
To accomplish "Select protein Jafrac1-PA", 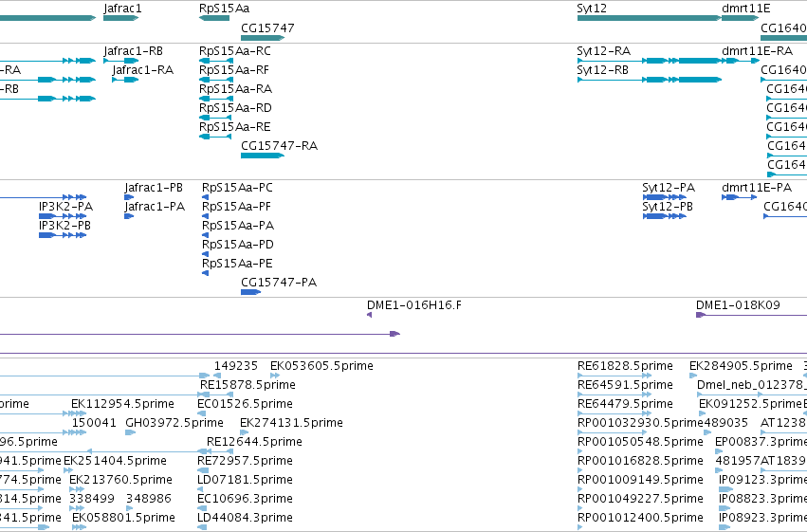I will (x=155, y=208).
